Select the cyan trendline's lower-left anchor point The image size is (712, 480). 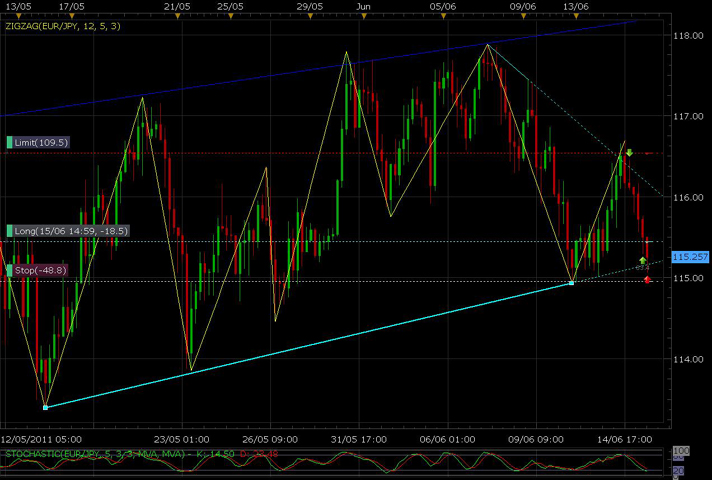tap(45, 407)
